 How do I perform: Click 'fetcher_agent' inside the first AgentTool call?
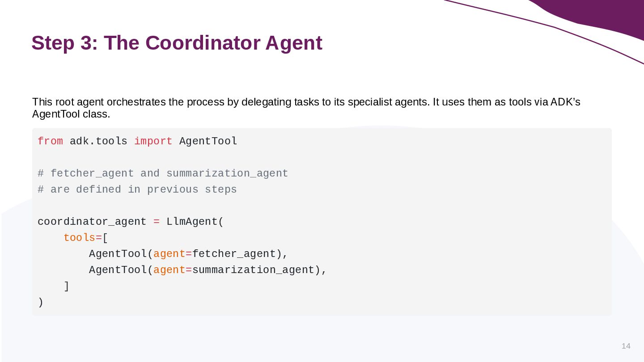pos(234,254)
